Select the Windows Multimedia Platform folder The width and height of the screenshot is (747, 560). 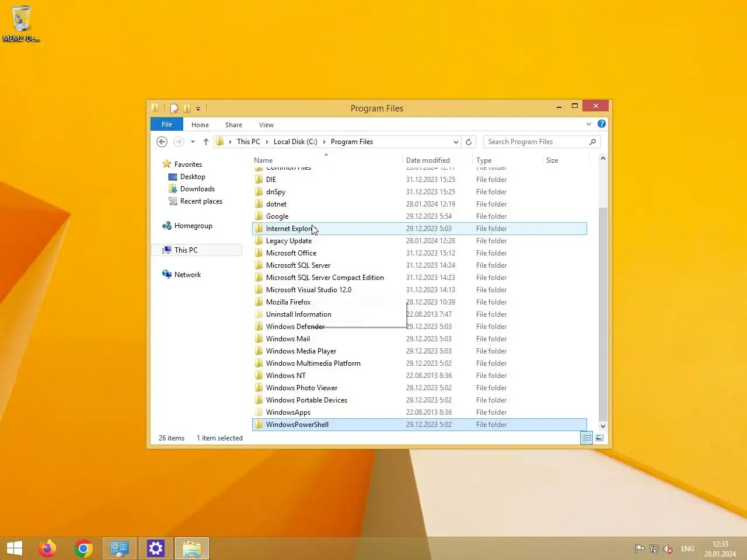[x=419, y=363]
